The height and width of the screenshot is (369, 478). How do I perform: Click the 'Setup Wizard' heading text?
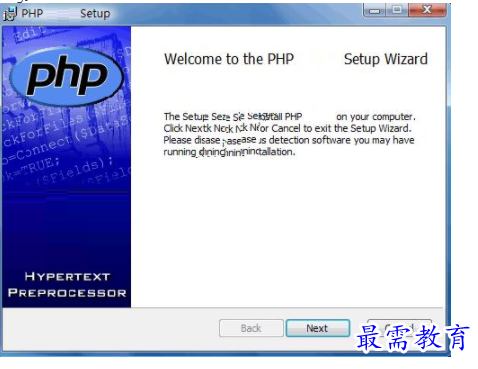coord(386,59)
